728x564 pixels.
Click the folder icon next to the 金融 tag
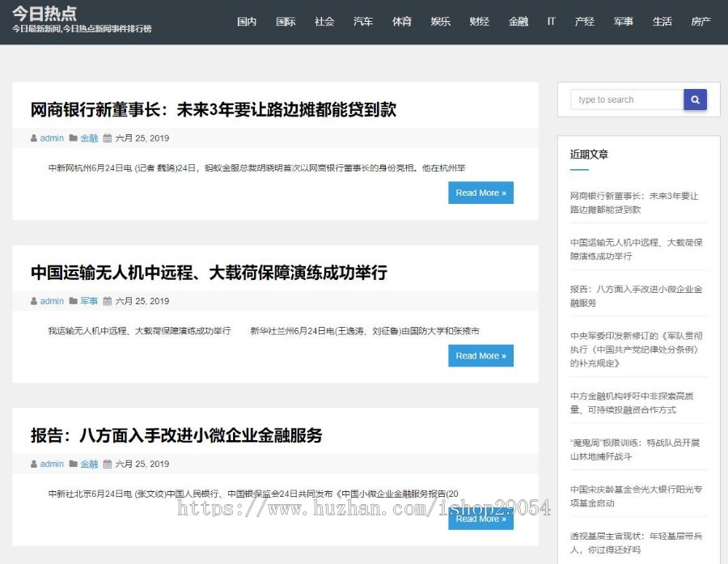click(71, 138)
